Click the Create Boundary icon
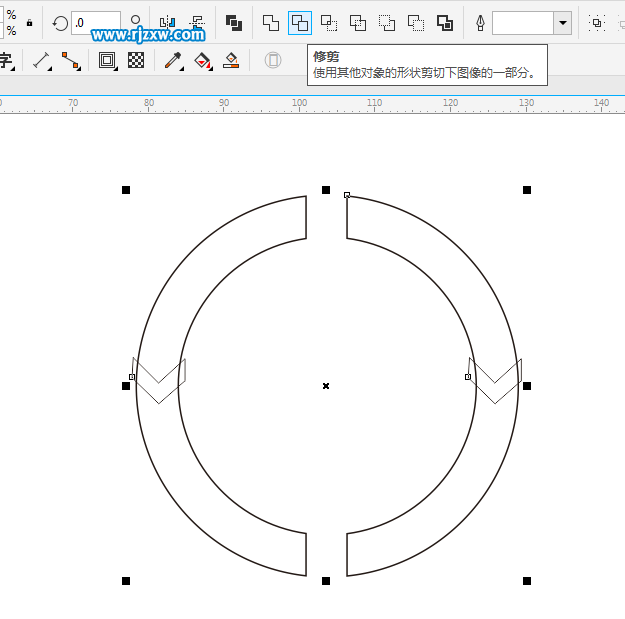 point(445,23)
